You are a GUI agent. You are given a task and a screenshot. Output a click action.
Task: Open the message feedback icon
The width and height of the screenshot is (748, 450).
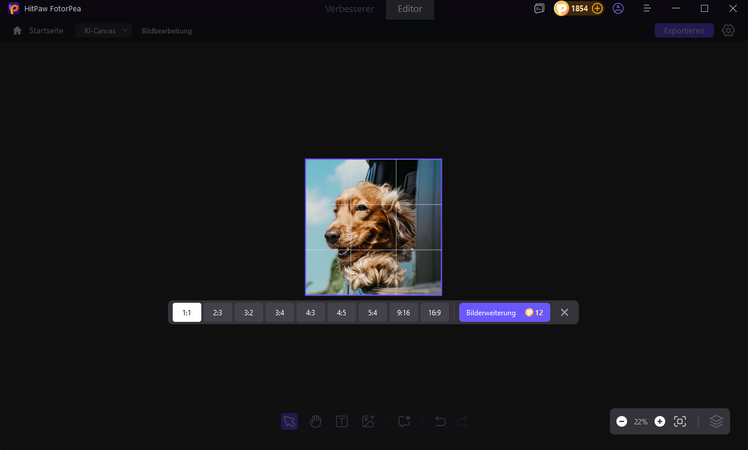click(539, 8)
